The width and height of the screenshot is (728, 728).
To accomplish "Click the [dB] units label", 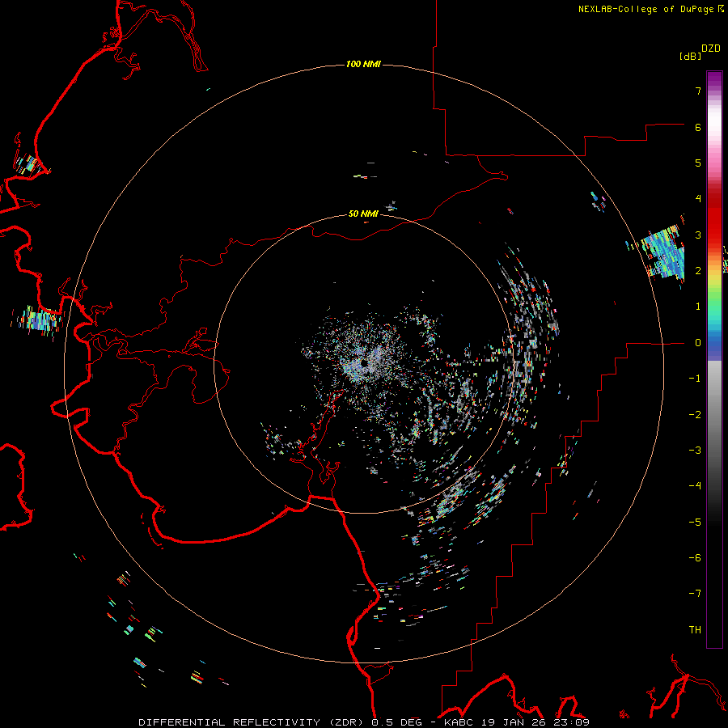I will (690, 56).
